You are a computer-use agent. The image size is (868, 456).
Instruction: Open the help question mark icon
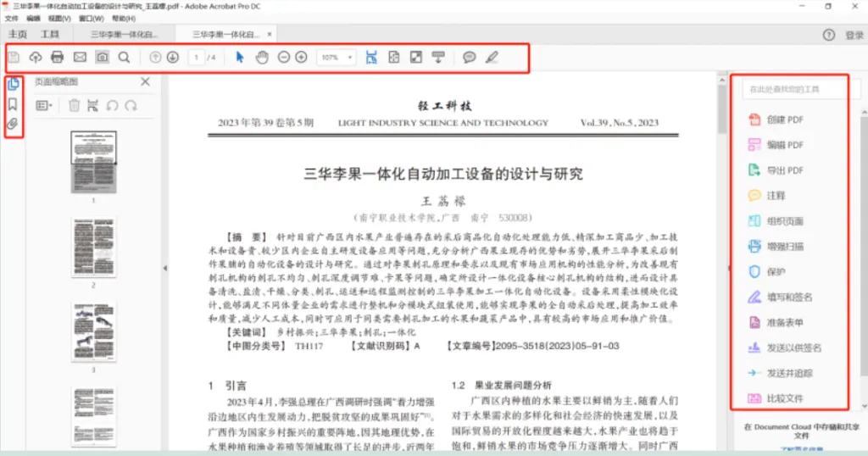click(829, 35)
